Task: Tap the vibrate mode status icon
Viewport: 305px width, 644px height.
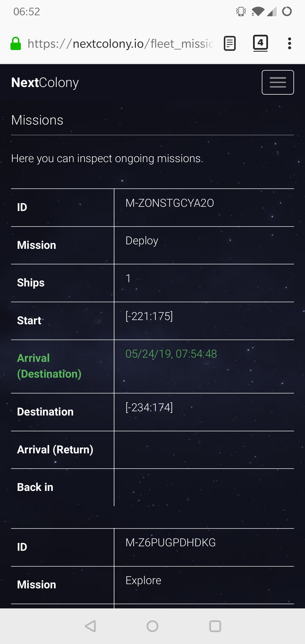Action: point(241,12)
